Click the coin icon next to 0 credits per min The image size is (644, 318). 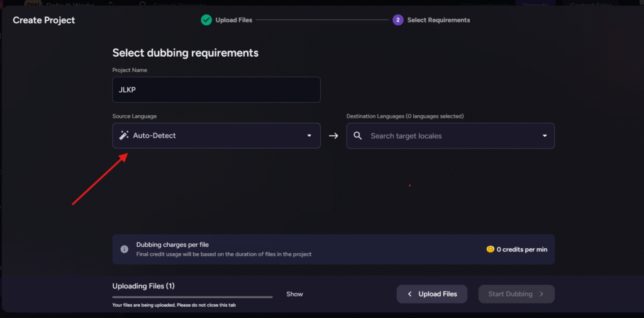point(490,249)
